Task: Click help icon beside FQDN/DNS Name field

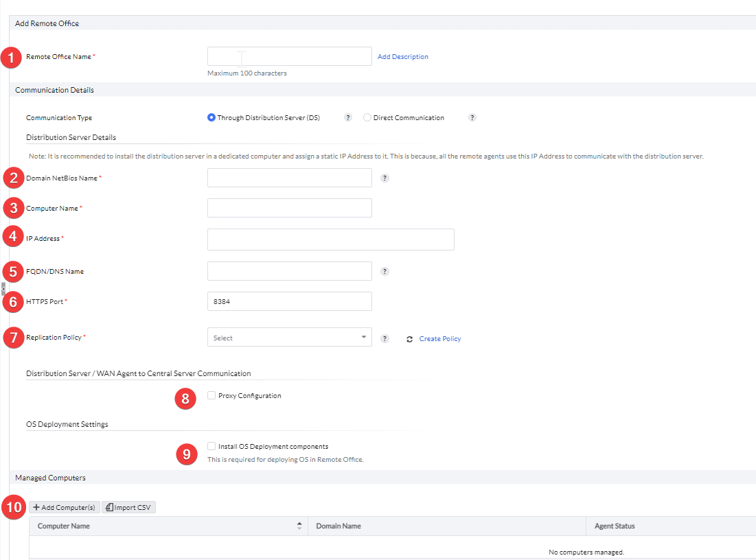Action: click(x=385, y=271)
